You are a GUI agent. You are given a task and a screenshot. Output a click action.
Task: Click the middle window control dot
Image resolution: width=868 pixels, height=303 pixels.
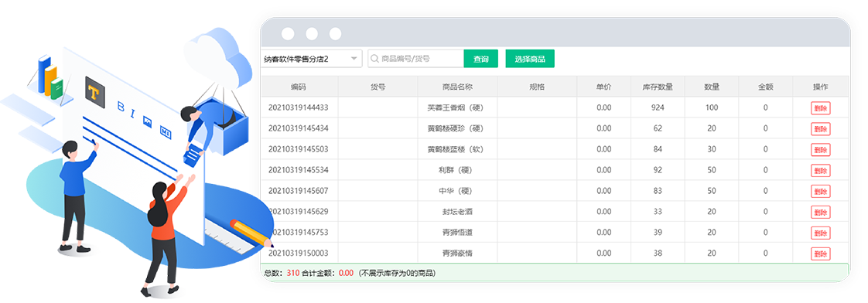(312, 34)
